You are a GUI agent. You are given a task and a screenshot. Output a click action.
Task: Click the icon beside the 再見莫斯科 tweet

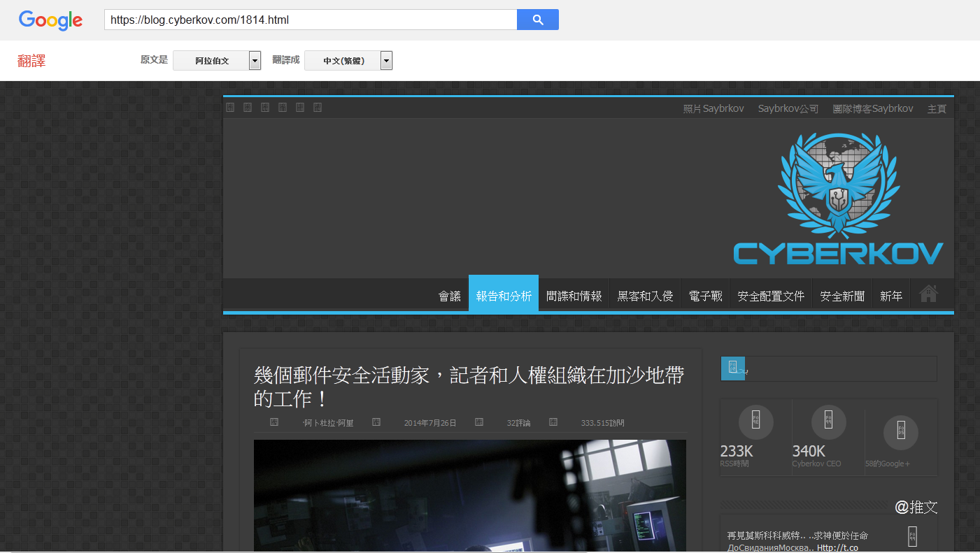click(x=912, y=536)
